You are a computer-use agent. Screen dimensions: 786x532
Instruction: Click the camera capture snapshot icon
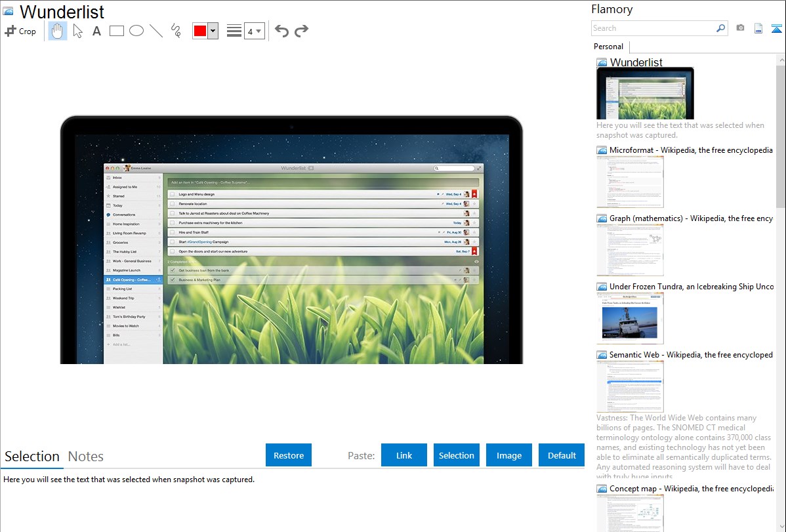tap(740, 28)
